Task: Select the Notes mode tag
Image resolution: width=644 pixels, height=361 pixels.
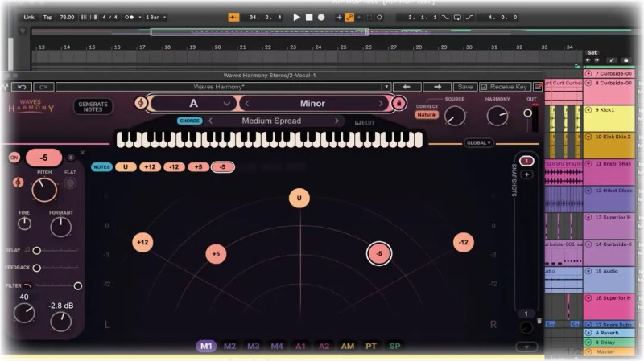Action: pyautogui.click(x=101, y=167)
